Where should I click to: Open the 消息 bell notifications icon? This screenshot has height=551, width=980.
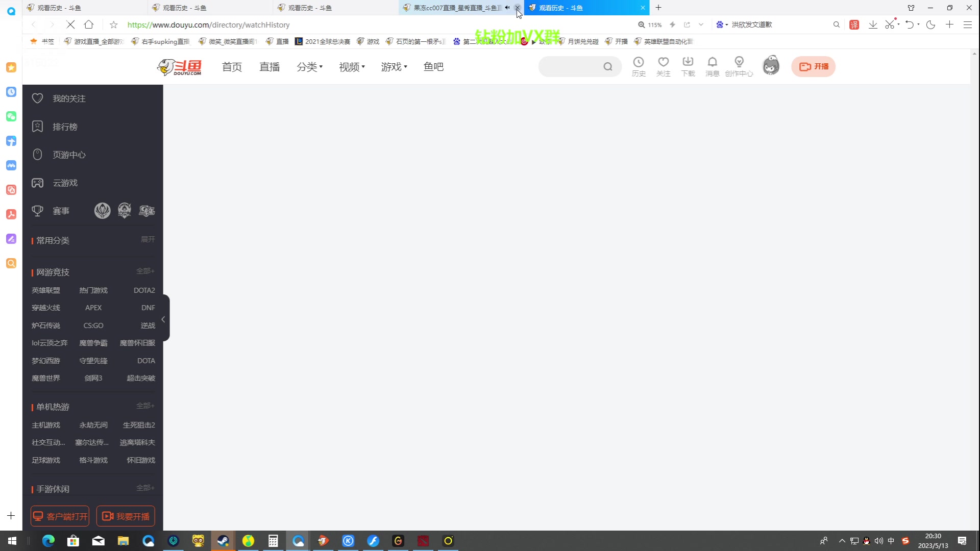(x=713, y=66)
